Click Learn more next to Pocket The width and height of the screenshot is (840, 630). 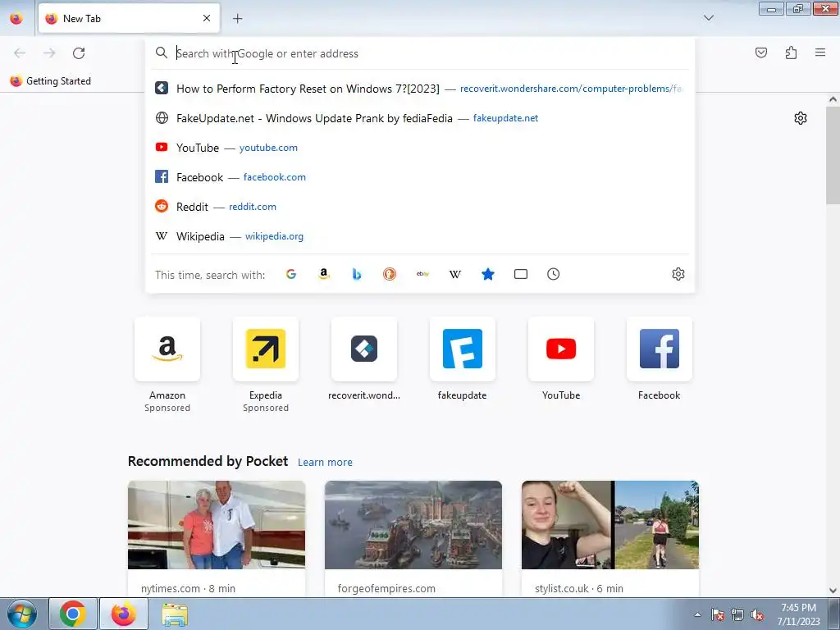(325, 462)
